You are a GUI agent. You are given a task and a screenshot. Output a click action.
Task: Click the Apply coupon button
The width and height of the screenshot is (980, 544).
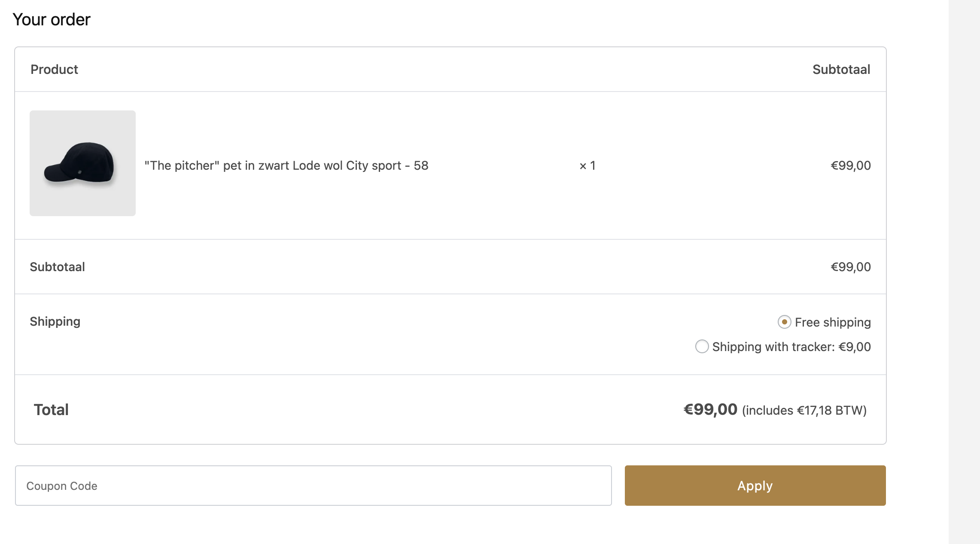755,486
